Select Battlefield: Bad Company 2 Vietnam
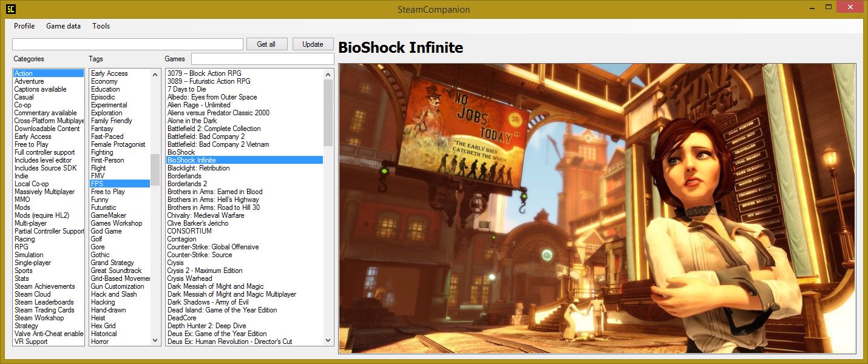 tap(245, 144)
